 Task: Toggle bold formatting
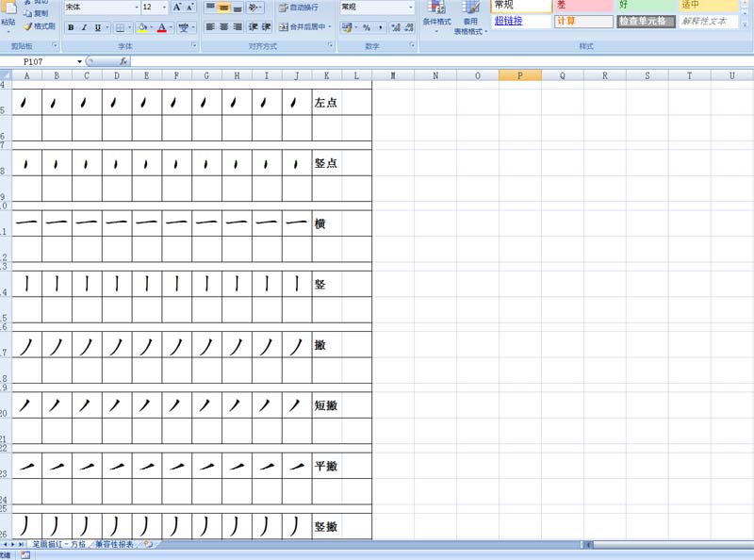click(x=71, y=28)
